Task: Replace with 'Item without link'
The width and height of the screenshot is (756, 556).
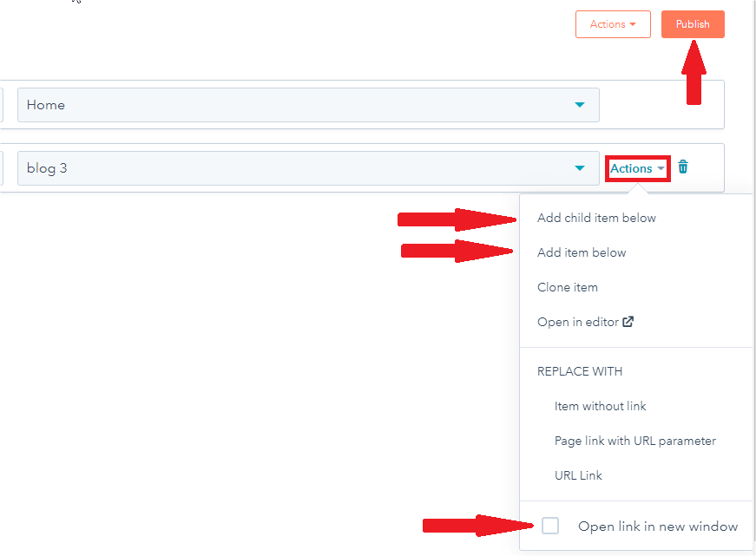Action: (x=601, y=406)
